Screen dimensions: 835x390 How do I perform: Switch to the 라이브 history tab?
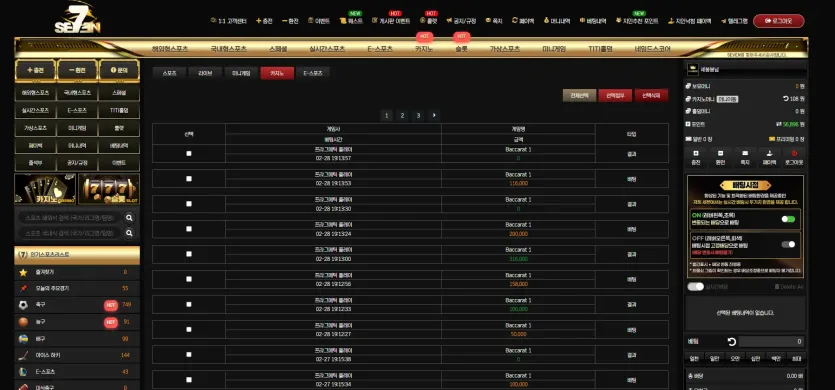coord(205,73)
